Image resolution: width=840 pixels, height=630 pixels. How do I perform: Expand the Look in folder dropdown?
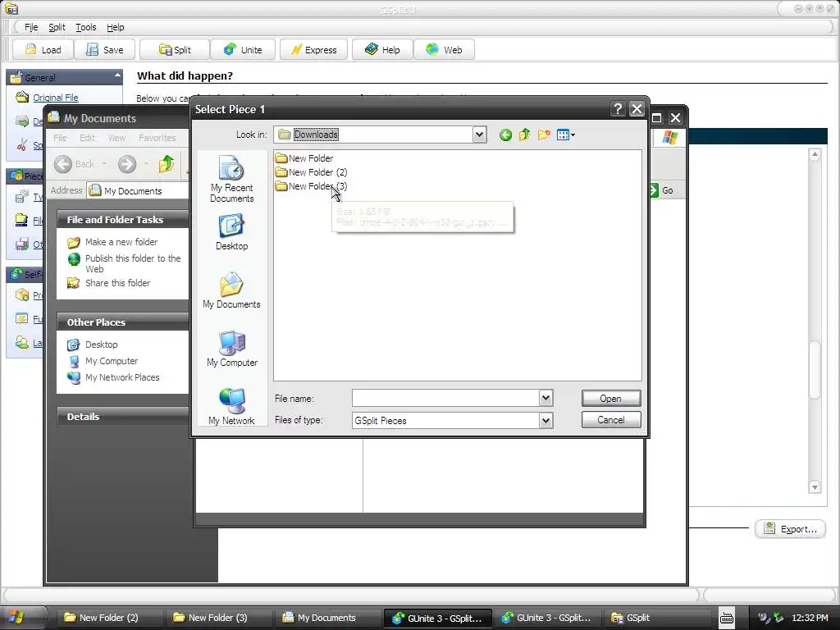pos(479,135)
